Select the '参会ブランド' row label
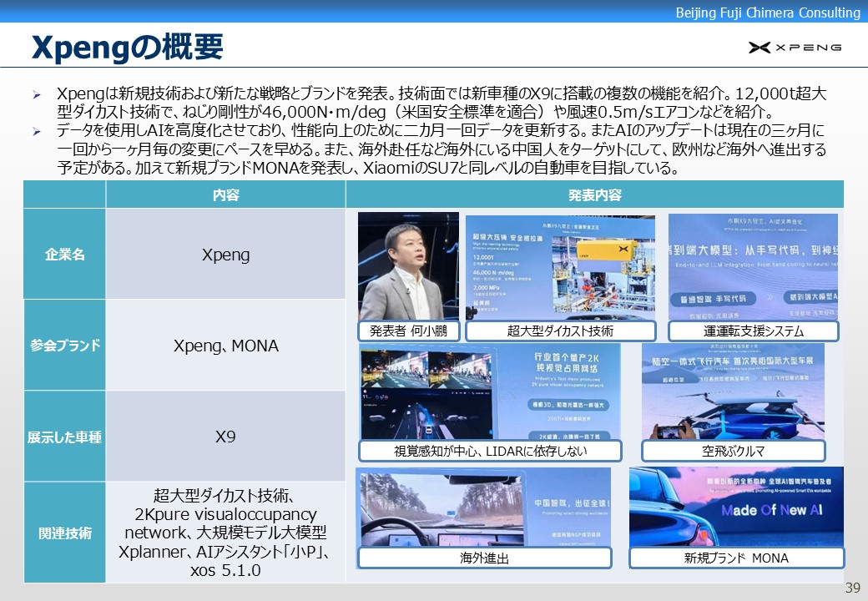This screenshot has height=601, width=868. [x=65, y=346]
